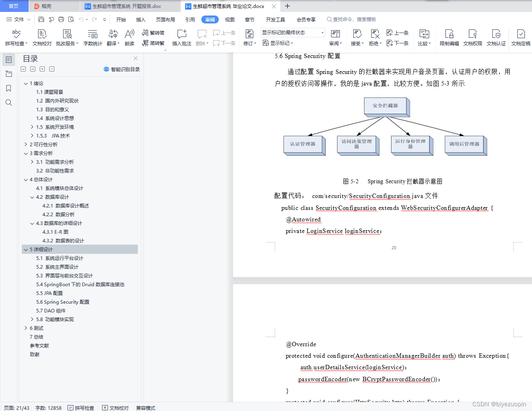
Task: Switch to the 开发工具 ribbon tab
Action: [276, 19]
